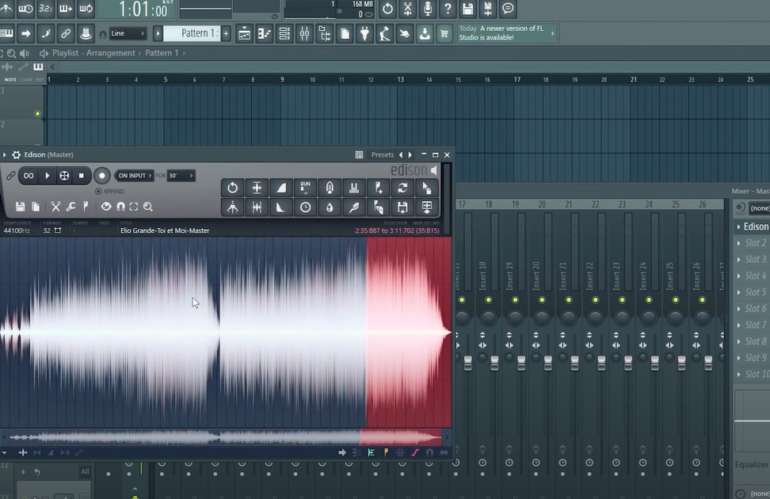The height and width of the screenshot is (499, 770).
Task: Open the record length 30' dropdown
Action: (180, 175)
